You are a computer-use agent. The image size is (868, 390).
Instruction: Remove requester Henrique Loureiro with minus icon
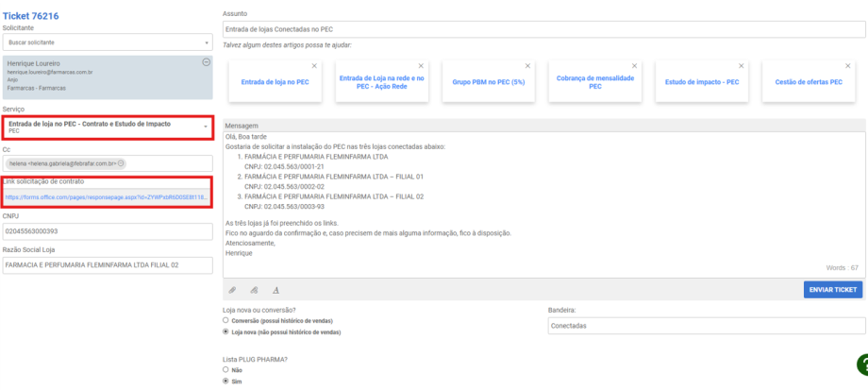pyautogui.click(x=206, y=62)
